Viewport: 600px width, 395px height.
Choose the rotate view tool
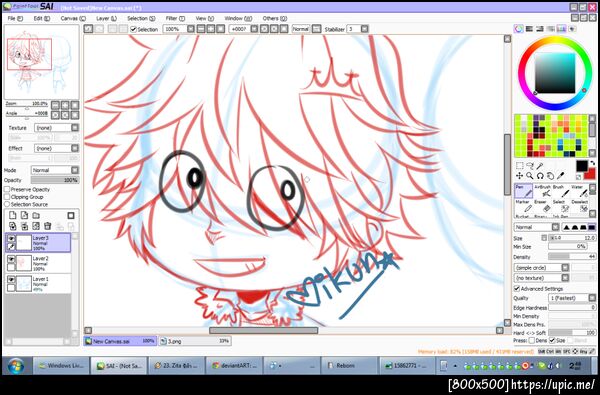pyautogui.click(x=540, y=176)
